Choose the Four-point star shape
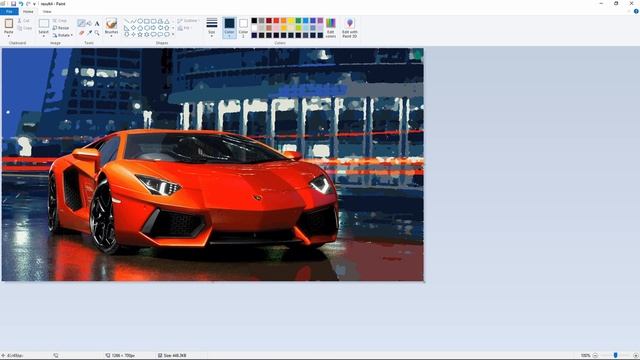This screenshot has height=360, width=640. 133,34
